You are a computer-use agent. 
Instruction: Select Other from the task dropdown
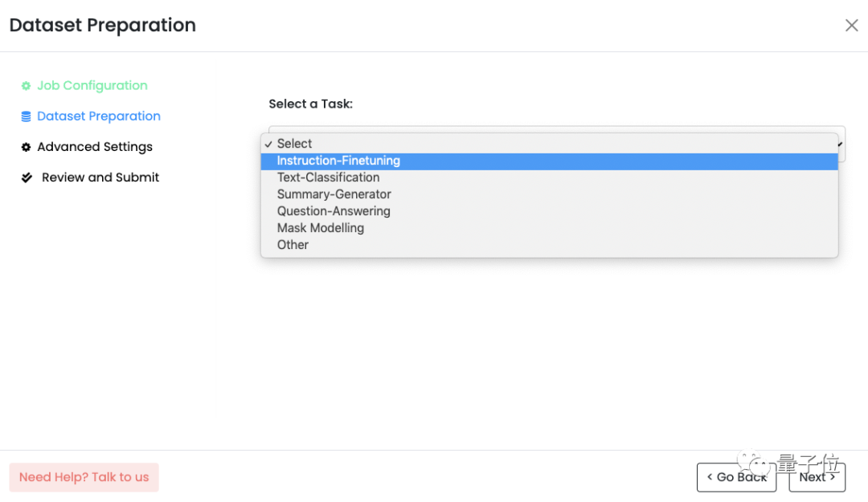(x=293, y=245)
